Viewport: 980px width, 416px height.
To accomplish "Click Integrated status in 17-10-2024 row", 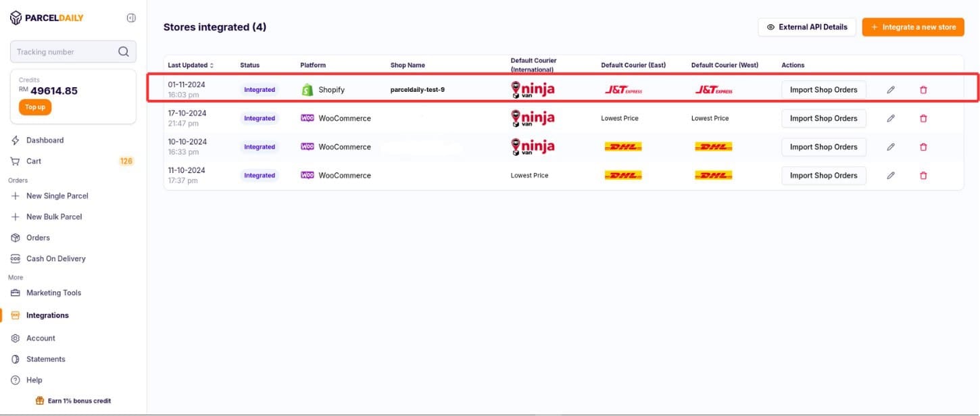I will point(260,118).
